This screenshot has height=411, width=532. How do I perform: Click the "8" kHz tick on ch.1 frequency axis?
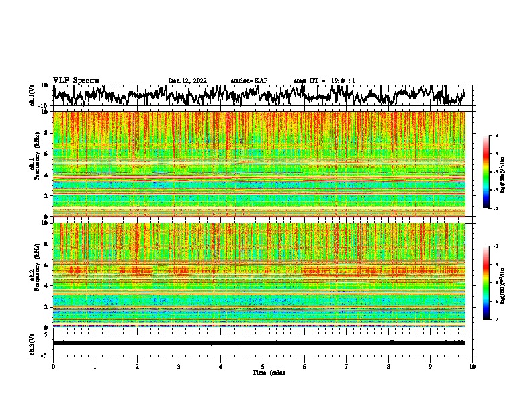(x=46, y=133)
